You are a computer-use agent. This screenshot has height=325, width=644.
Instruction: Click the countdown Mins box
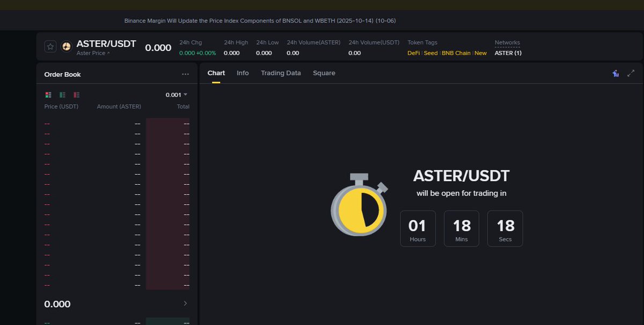pyautogui.click(x=462, y=228)
